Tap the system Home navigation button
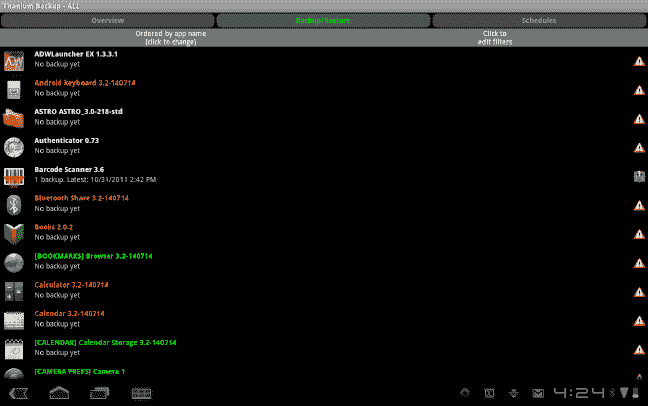Screen dimensions: 648x406 click(59, 393)
